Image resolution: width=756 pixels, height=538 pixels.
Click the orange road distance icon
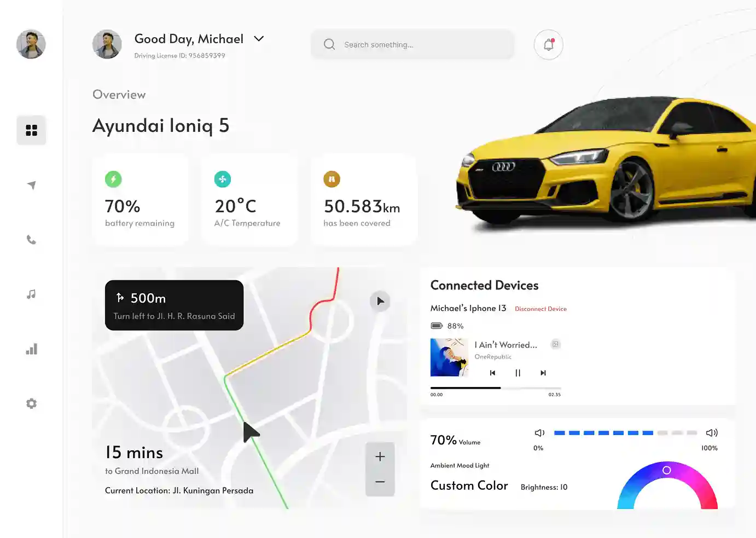coord(332,179)
